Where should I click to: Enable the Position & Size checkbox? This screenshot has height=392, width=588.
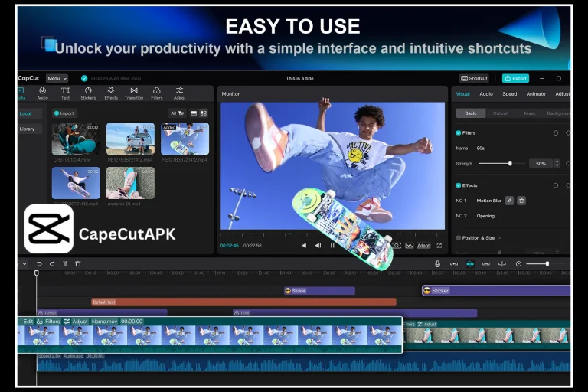tap(459, 238)
